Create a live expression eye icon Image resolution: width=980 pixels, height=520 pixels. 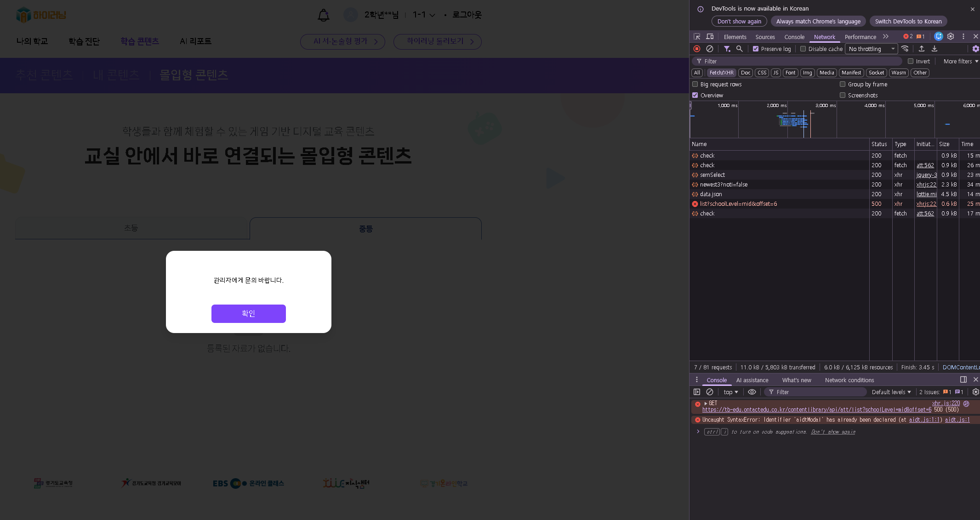[752, 392]
